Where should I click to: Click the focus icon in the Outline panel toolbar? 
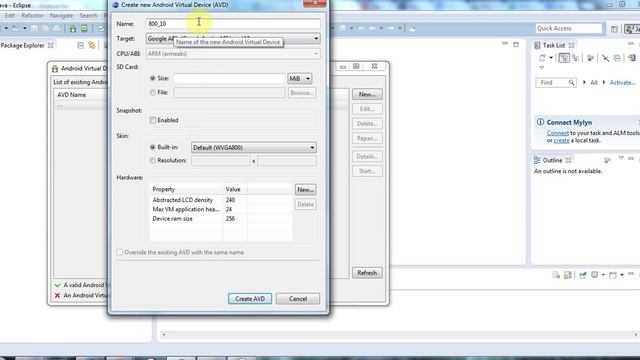click(x=607, y=160)
